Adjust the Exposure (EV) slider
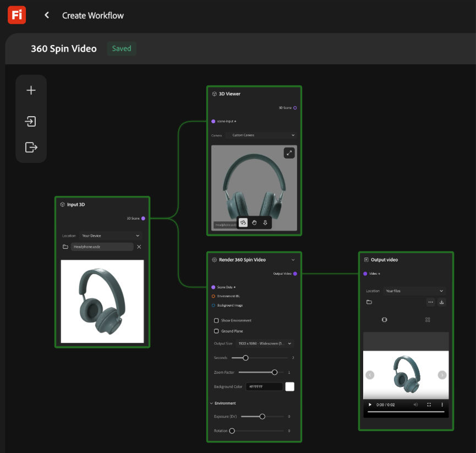The image size is (476, 453). [x=262, y=416]
